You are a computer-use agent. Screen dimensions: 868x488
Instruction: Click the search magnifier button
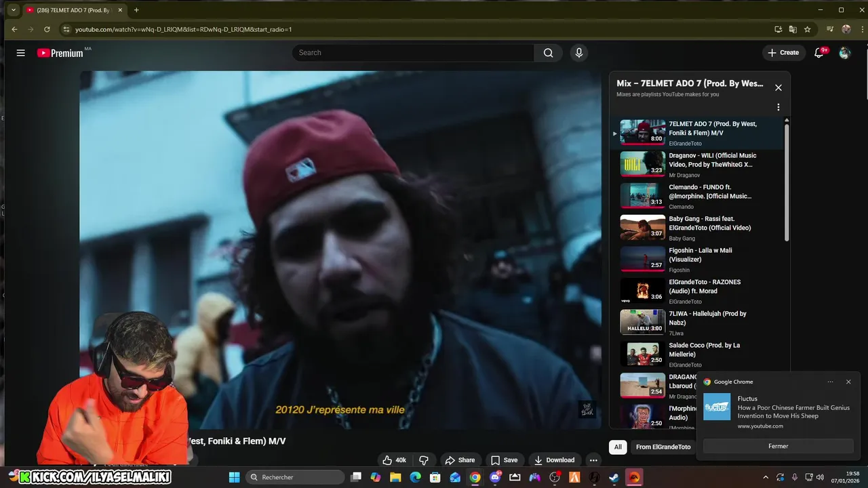tap(548, 53)
